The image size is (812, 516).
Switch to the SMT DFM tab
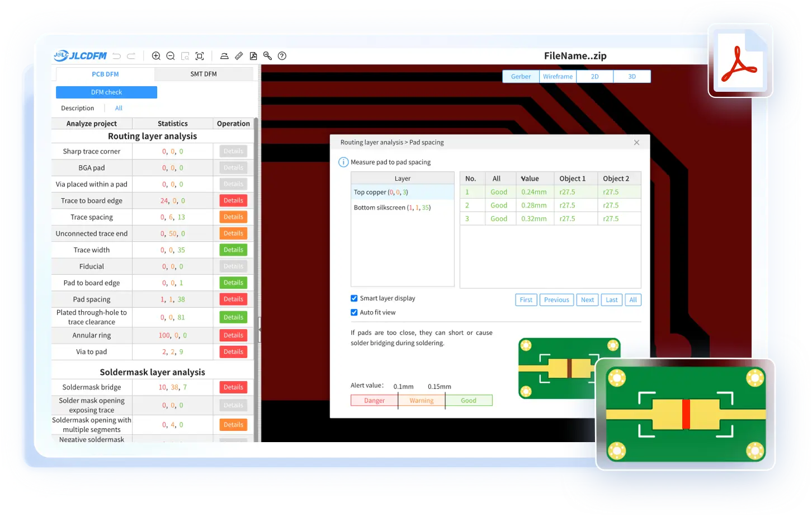204,74
